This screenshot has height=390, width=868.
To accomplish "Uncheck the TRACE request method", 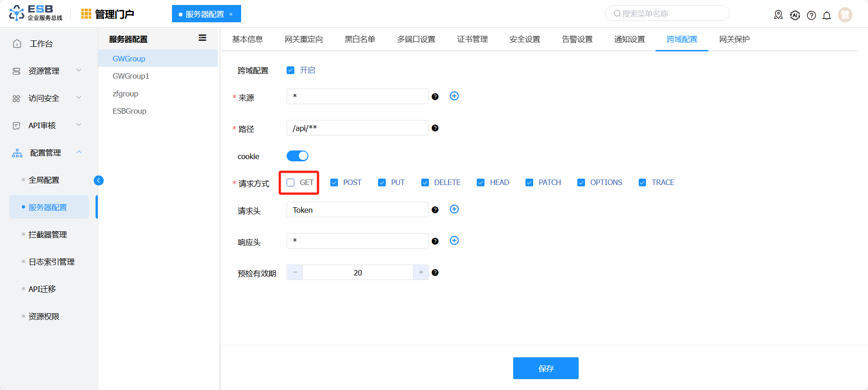I will click(642, 182).
